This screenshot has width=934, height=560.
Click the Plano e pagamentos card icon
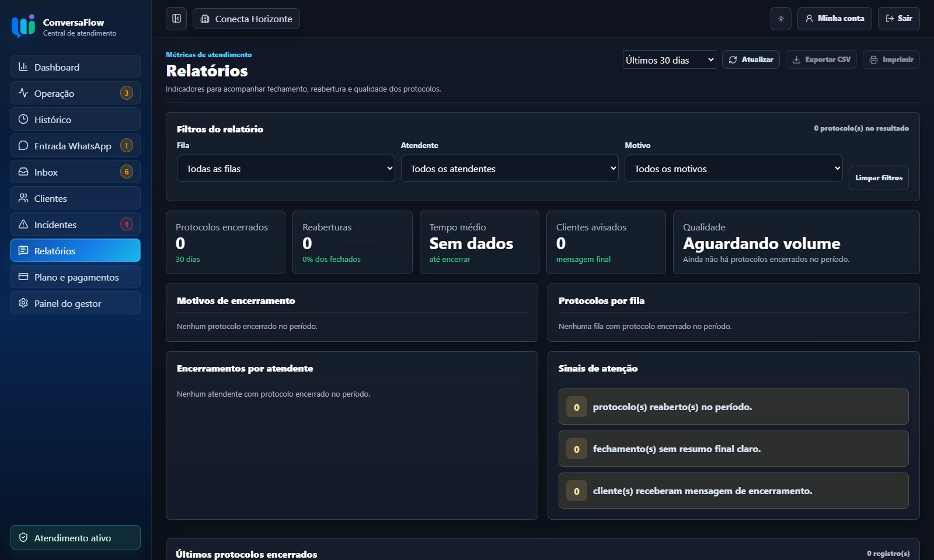click(x=23, y=276)
